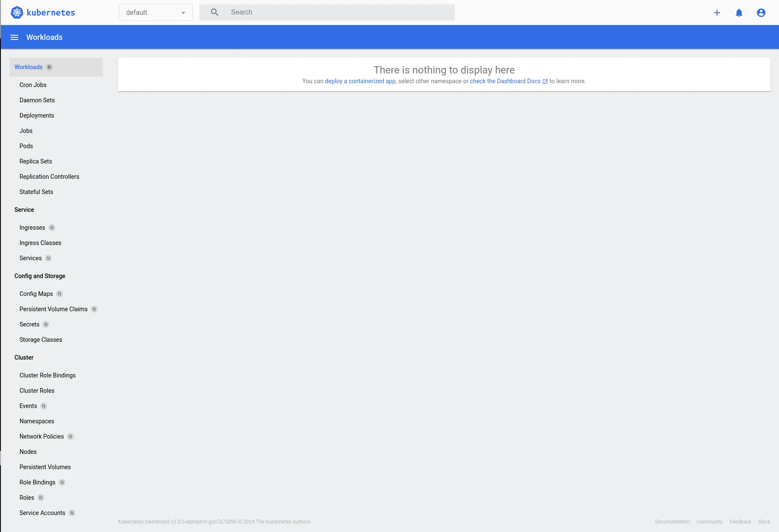Open Replication Controllers
Image resolution: width=779 pixels, height=532 pixels.
coord(49,177)
